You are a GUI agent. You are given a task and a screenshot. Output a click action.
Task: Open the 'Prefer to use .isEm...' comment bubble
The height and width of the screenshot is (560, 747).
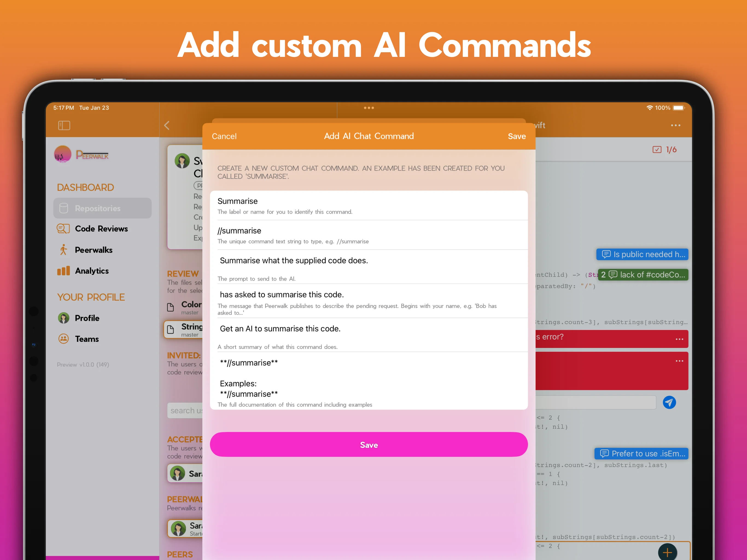[641, 454]
